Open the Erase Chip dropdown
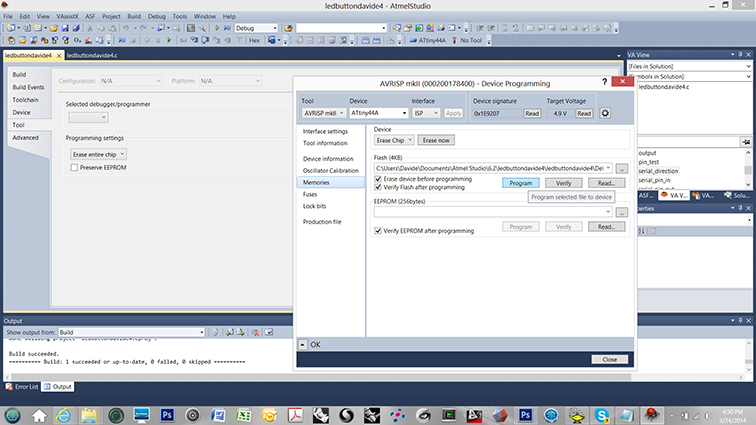The height and width of the screenshot is (425, 756). click(393, 140)
